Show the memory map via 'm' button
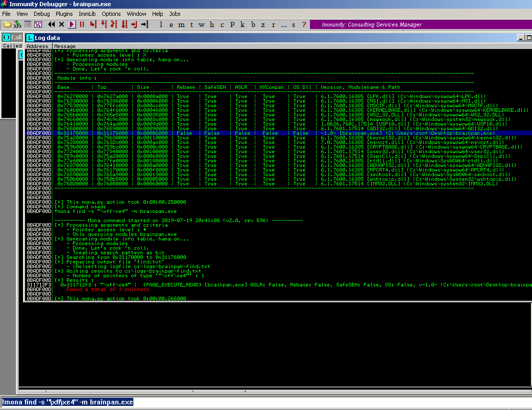532x410 pixels. click(x=182, y=25)
